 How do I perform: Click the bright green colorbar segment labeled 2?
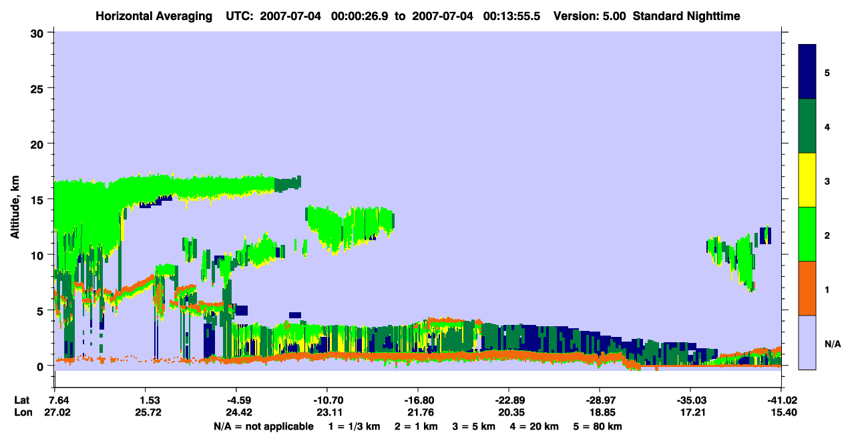point(807,234)
